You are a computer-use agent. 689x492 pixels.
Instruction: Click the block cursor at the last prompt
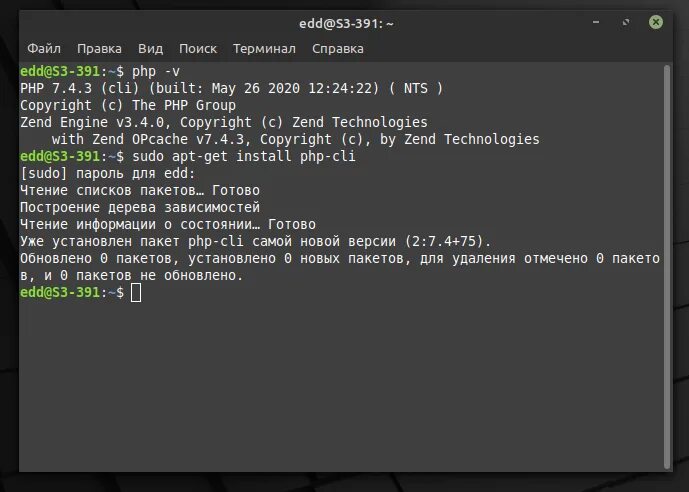click(x=136, y=292)
